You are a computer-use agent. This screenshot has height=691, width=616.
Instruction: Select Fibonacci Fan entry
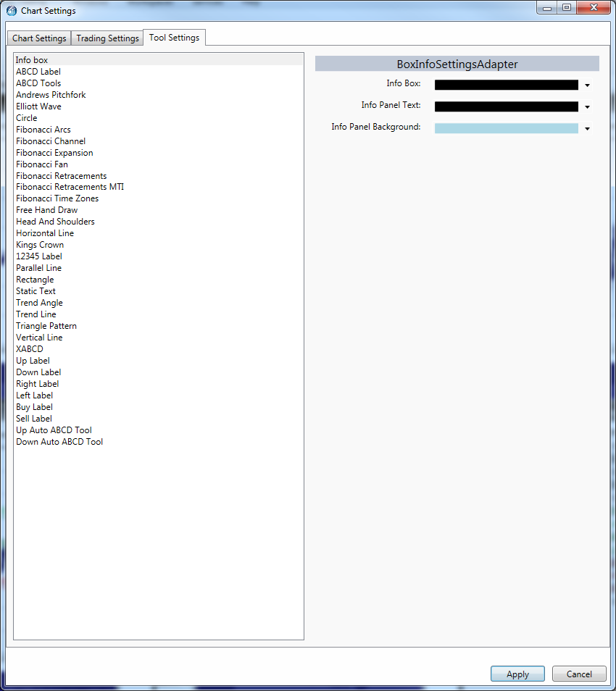coord(159,164)
